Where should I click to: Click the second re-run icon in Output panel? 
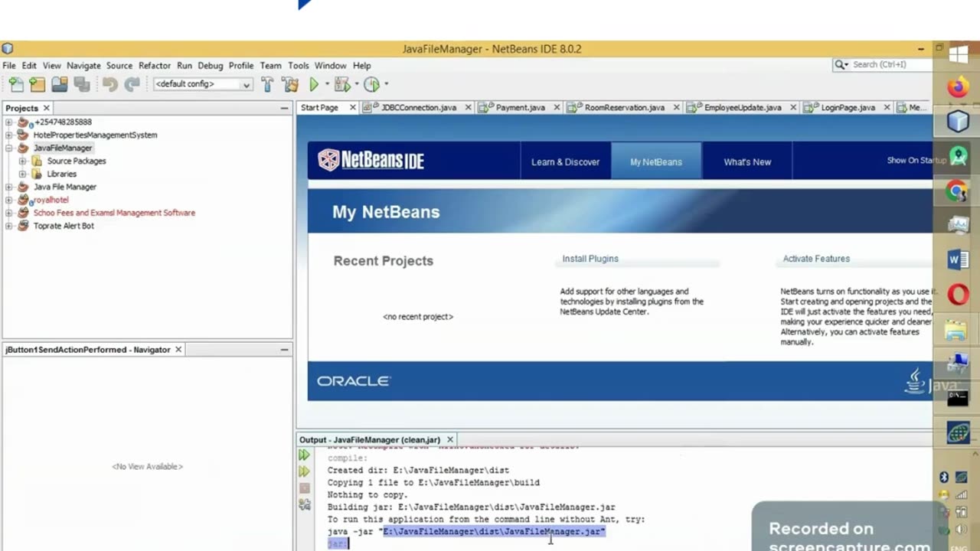(x=304, y=471)
